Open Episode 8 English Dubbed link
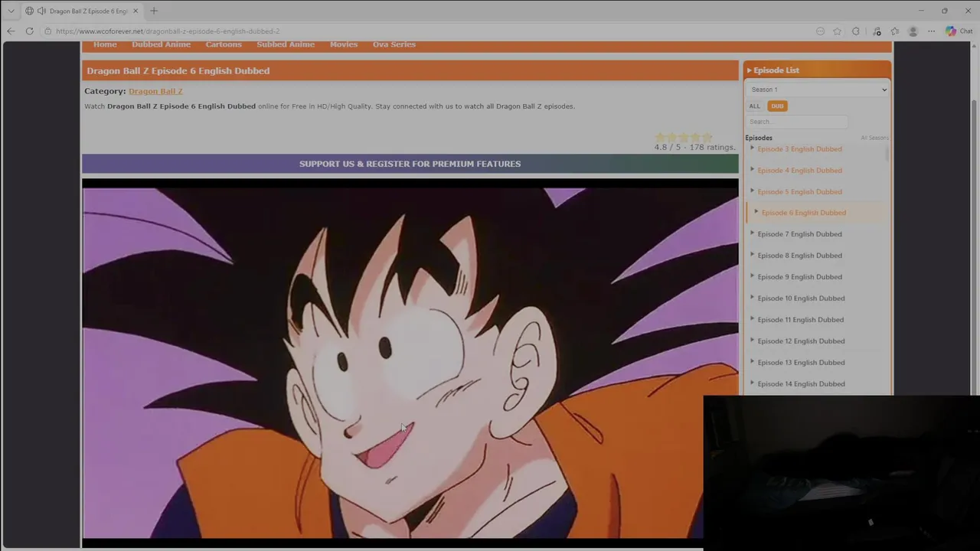This screenshot has width=980, height=551. 799,256
